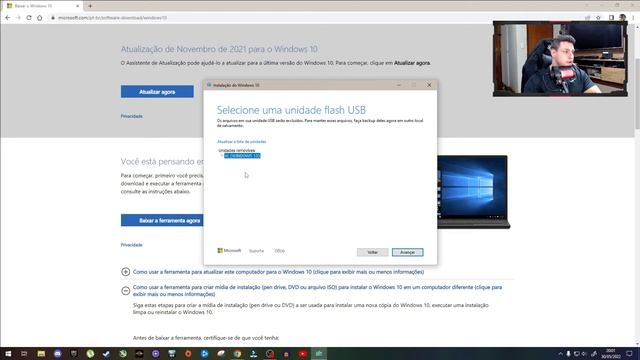Select the highlighted USB drive entry

tap(242, 156)
